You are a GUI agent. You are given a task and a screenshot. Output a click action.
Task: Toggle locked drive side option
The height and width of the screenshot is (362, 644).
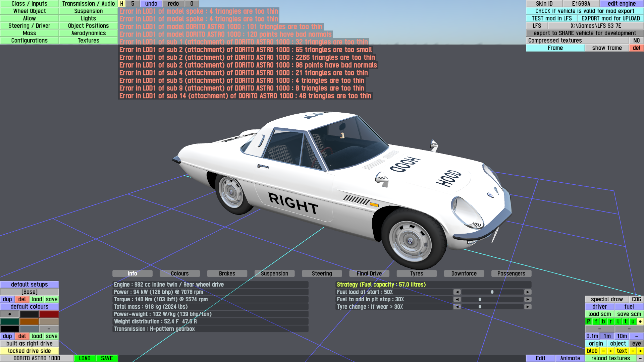click(30, 351)
